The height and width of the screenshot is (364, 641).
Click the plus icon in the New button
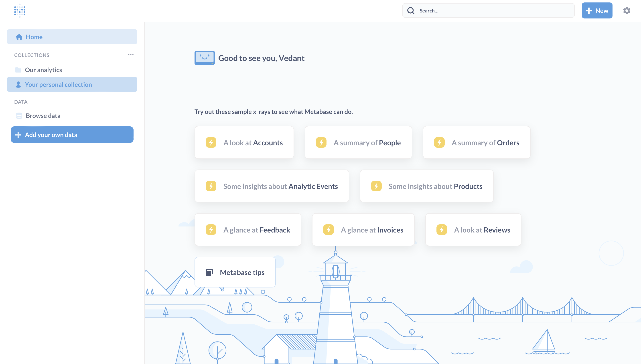(x=589, y=11)
